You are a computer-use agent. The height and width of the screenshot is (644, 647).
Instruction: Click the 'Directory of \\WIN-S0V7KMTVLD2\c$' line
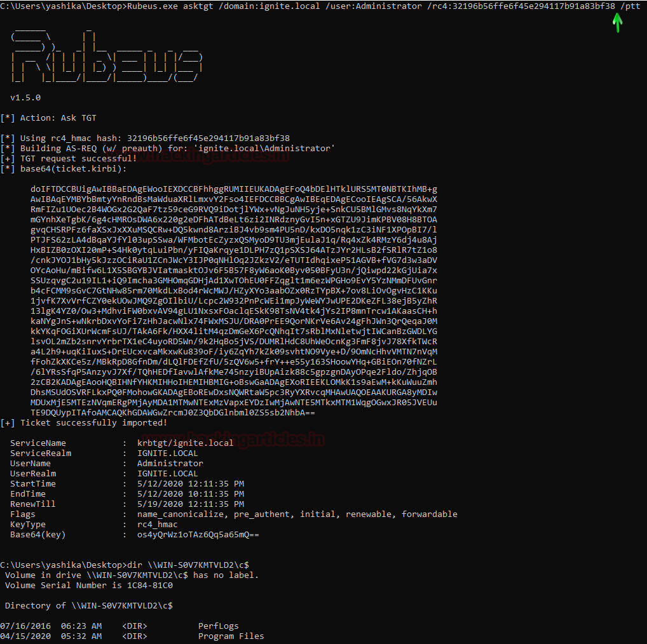(x=89, y=606)
